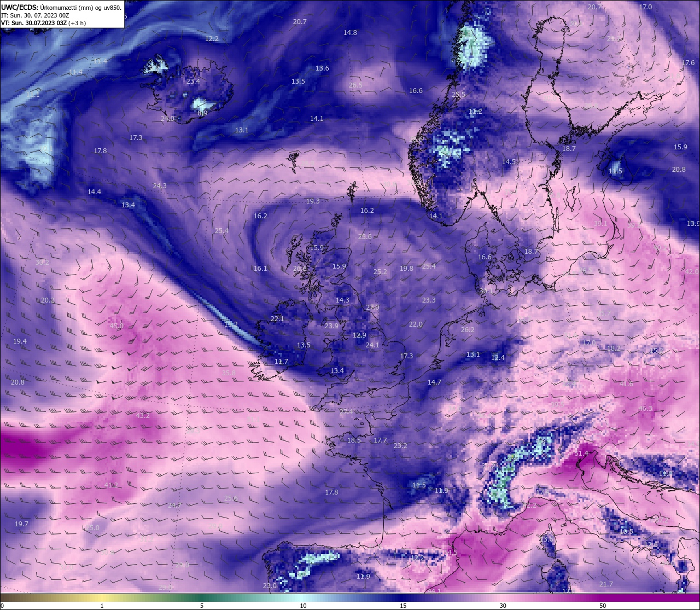
Task: Click the 46.3 value on the map
Action: tap(645, 409)
